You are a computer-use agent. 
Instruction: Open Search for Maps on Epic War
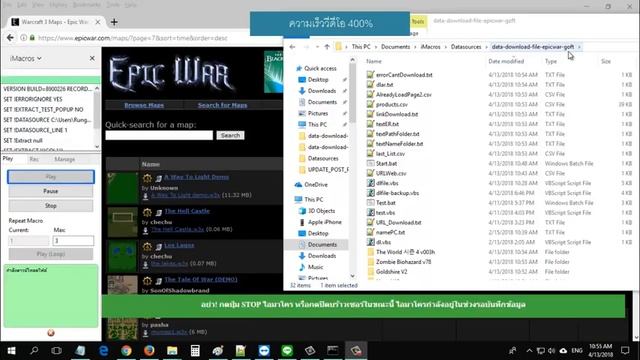(x=222, y=105)
